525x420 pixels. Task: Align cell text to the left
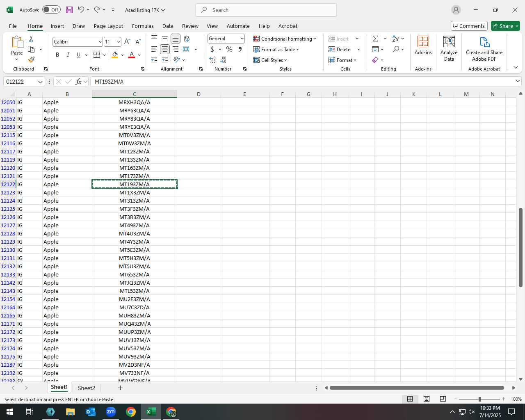point(154,49)
